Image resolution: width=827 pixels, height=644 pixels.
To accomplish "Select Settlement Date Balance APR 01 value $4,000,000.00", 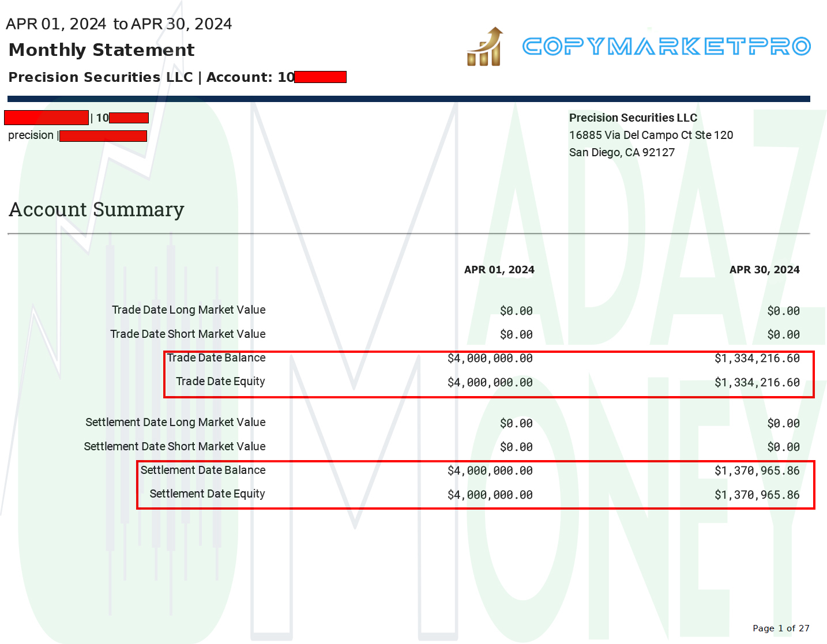I will (x=490, y=471).
